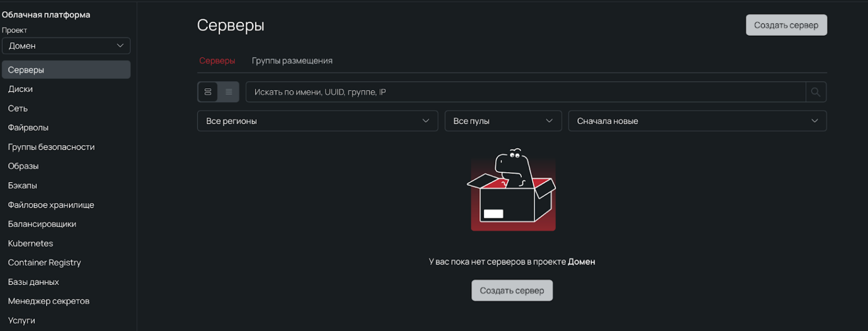Expand the Все пулы filter
This screenshot has height=331, width=868.
coord(503,121)
